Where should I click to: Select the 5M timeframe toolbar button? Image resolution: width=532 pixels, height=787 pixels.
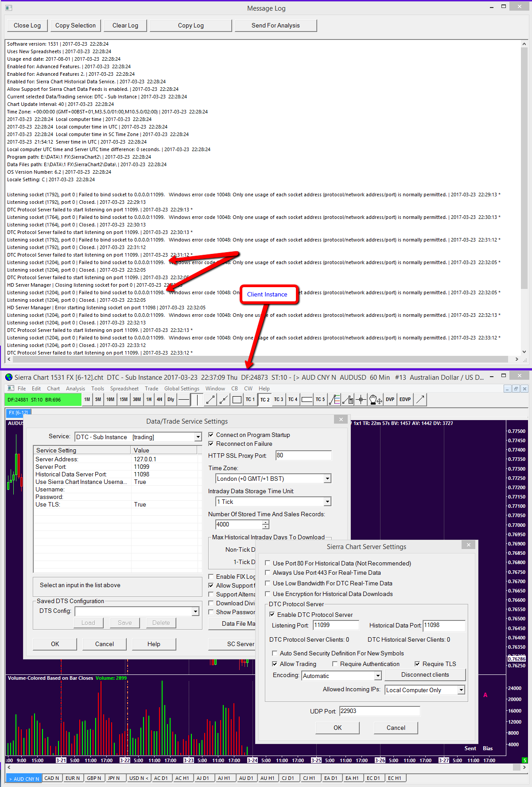(x=98, y=399)
